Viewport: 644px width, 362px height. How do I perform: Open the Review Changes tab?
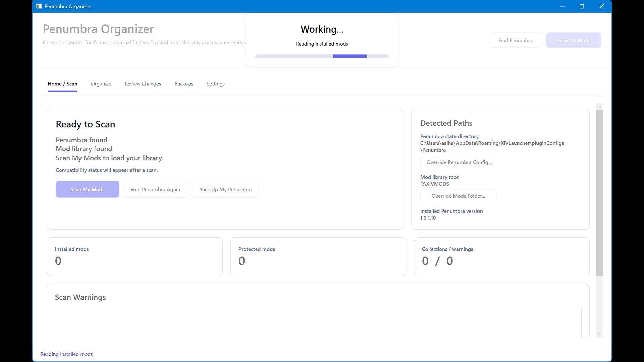click(143, 84)
